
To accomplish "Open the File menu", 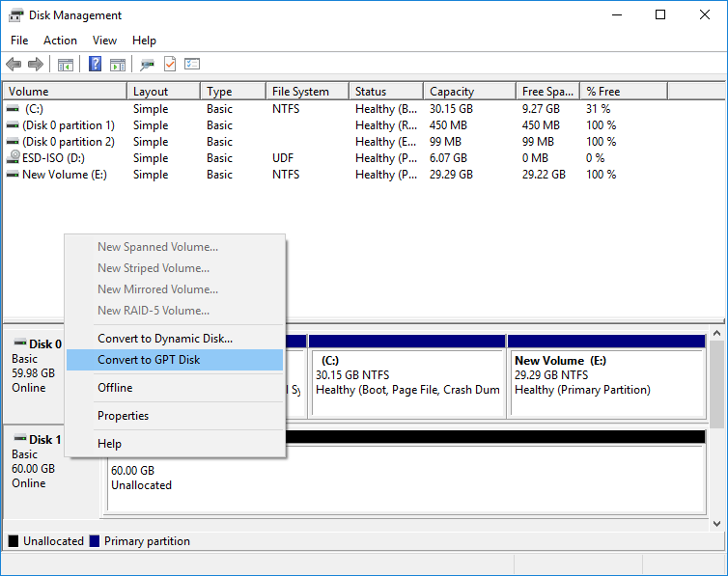I will 19,41.
